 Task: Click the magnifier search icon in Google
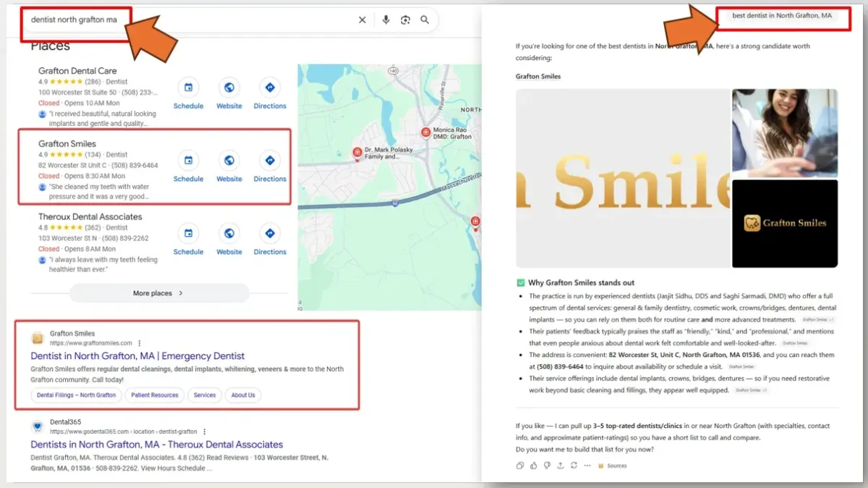point(425,20)
